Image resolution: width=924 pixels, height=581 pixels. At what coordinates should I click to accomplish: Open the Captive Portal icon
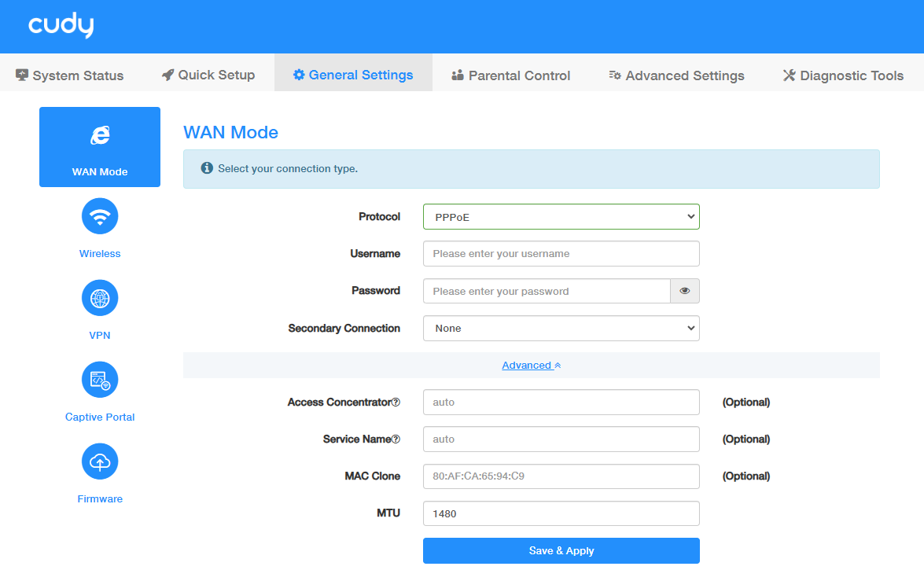pos(100,380)
